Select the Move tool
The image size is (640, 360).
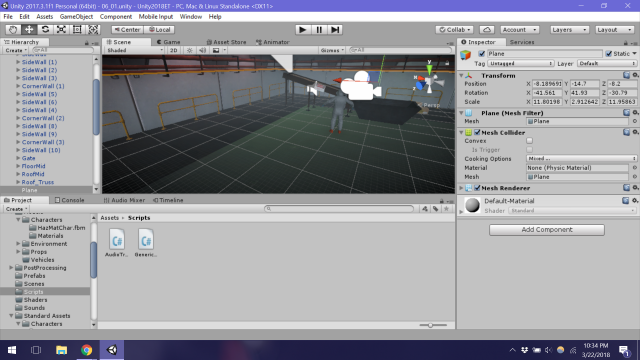[29, 30]
